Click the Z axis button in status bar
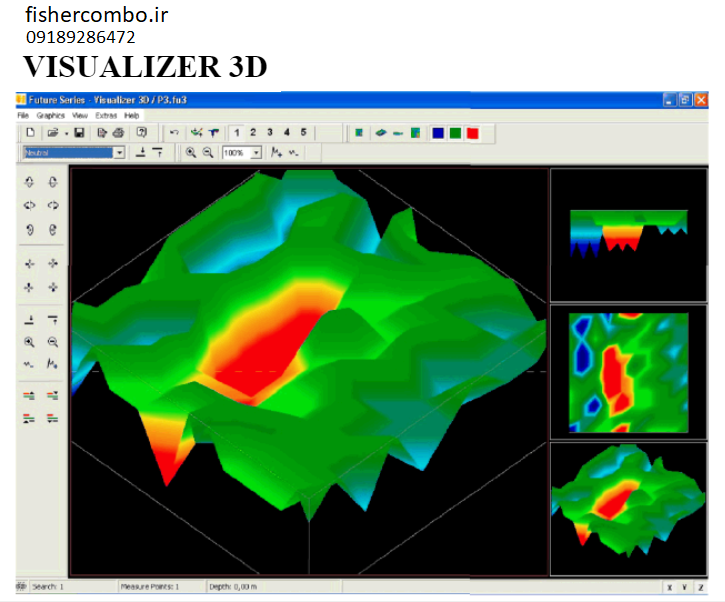 coord(700,587)
